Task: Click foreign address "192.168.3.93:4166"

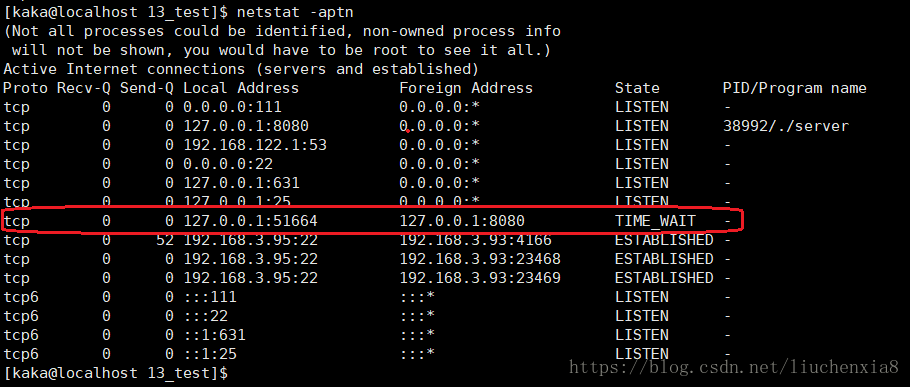Action: (x=475, y=240)
